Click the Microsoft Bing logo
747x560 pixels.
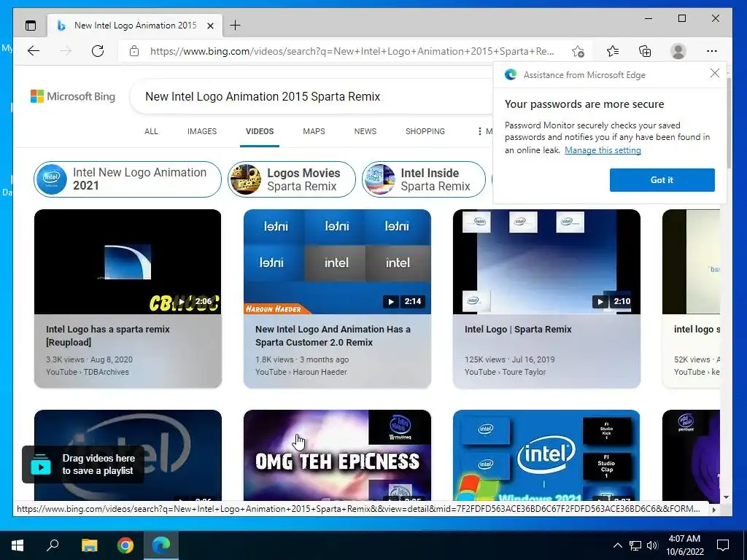pos(73,96)
